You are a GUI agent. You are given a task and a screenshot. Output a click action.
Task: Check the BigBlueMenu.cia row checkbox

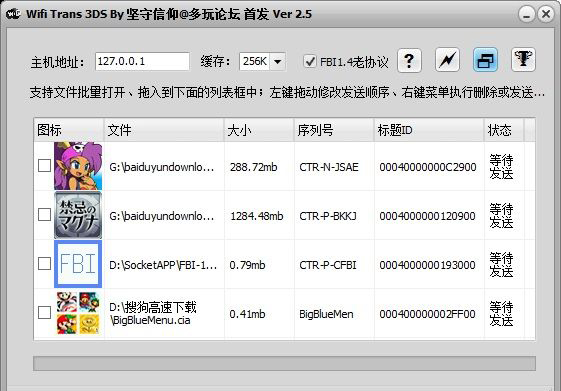[x=44, y=312]
